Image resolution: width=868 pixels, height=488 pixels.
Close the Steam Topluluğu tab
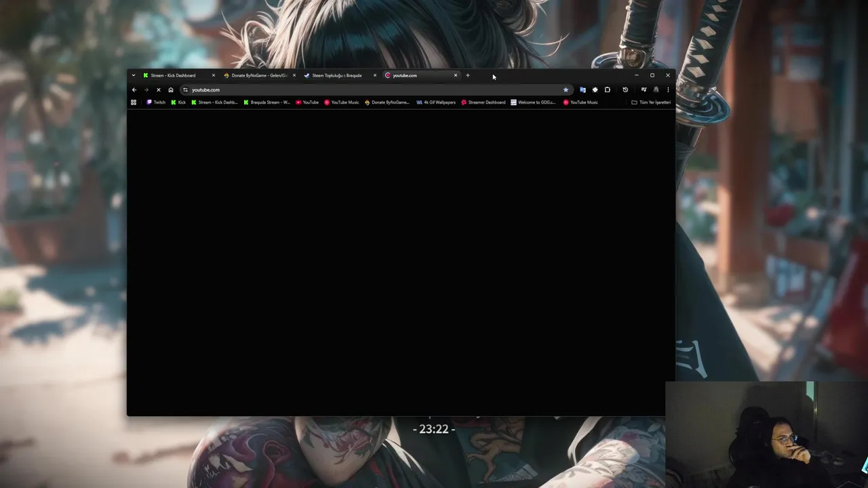pos(375,75)
